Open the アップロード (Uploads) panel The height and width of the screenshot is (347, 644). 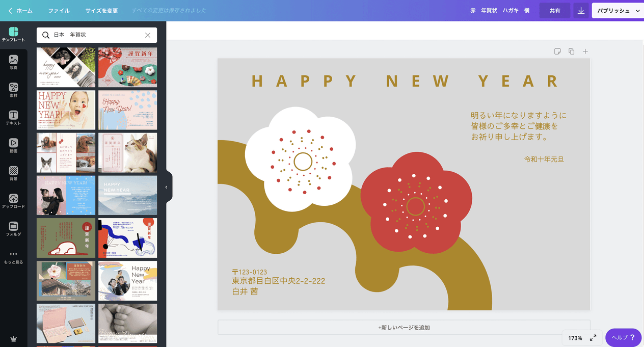pyautogui.click(x=13, y=201)
